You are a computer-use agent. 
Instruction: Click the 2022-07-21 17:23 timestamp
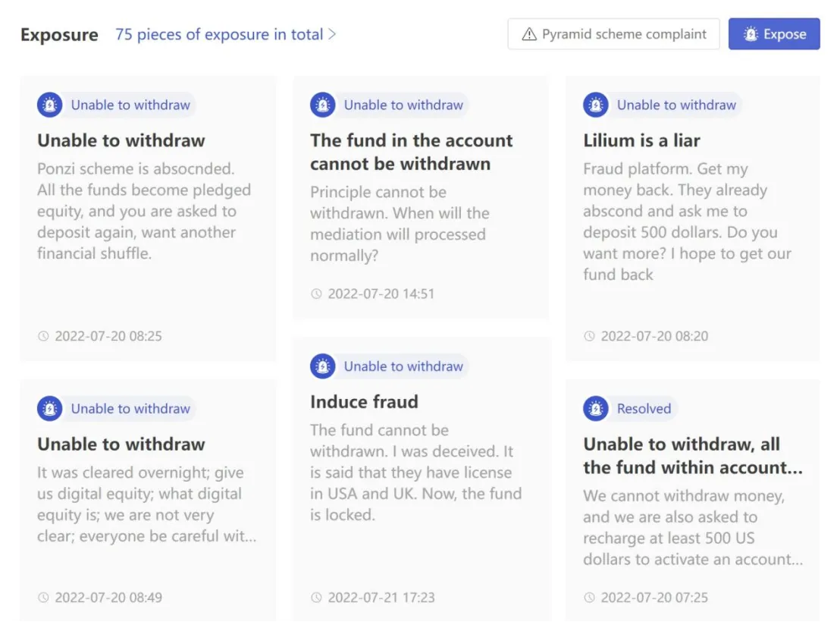pos(381,597)
